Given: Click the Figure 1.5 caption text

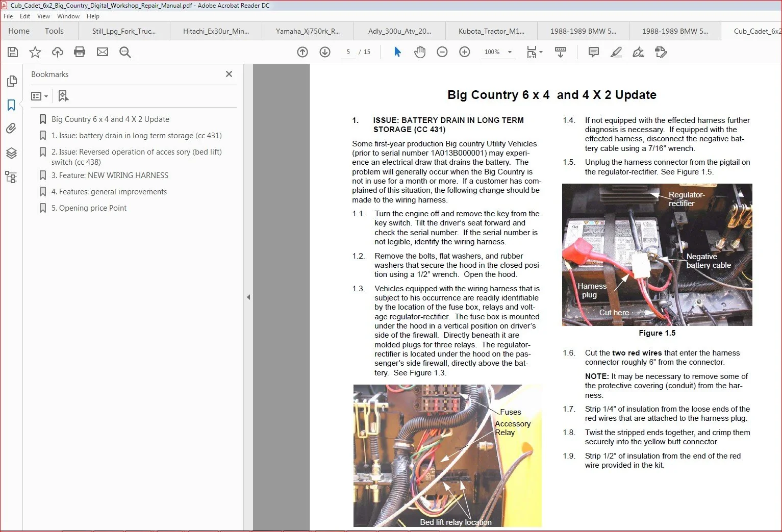Looking at the screenshot, I should [657, 333].
